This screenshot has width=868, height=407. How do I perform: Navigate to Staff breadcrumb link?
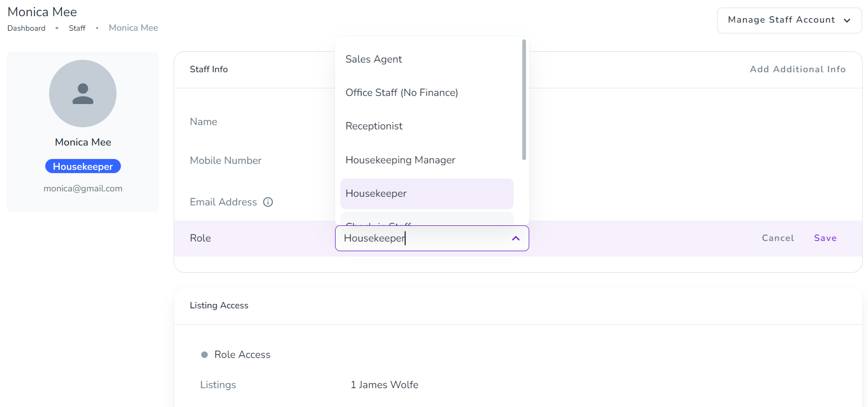click(77, 28)
